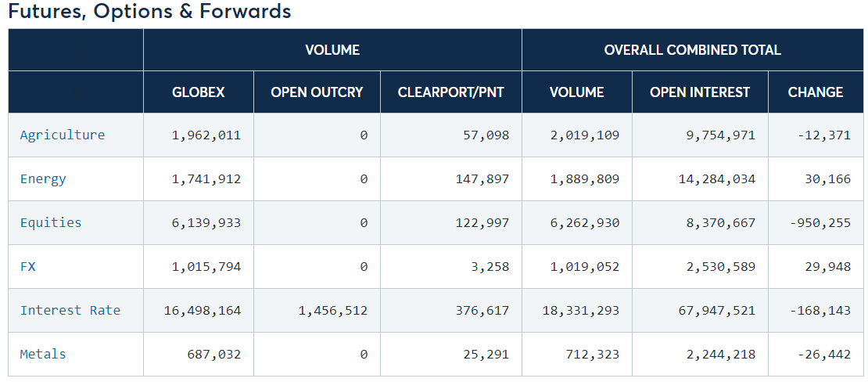Click the Futures, Options & Forwards heading

[x=149, y=11]
